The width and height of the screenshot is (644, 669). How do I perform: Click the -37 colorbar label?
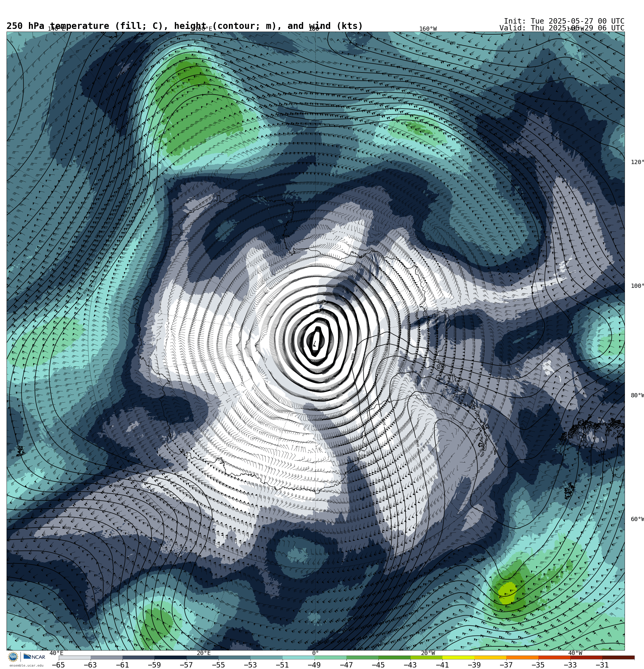tap(506, 665)
